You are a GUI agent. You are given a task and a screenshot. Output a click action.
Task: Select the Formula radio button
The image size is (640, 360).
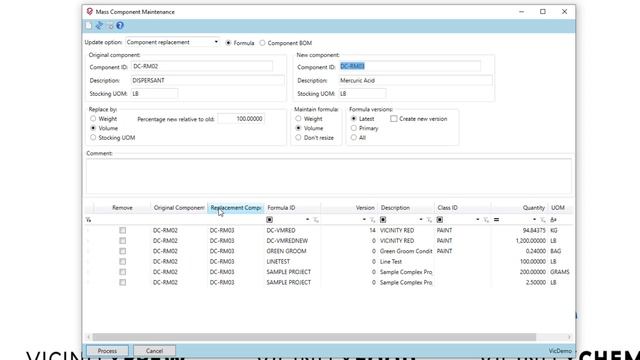tap(228, 43)
